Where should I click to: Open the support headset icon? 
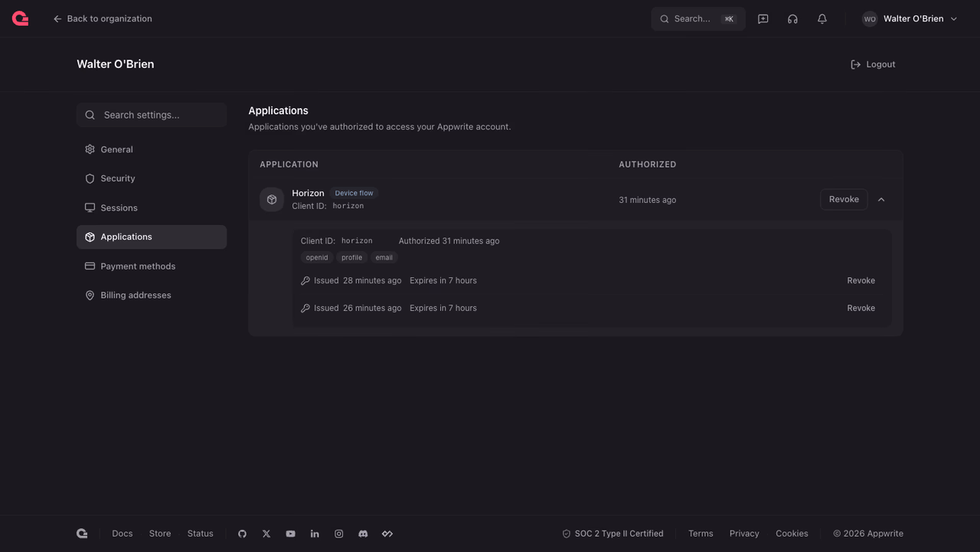tap(792, 19)
